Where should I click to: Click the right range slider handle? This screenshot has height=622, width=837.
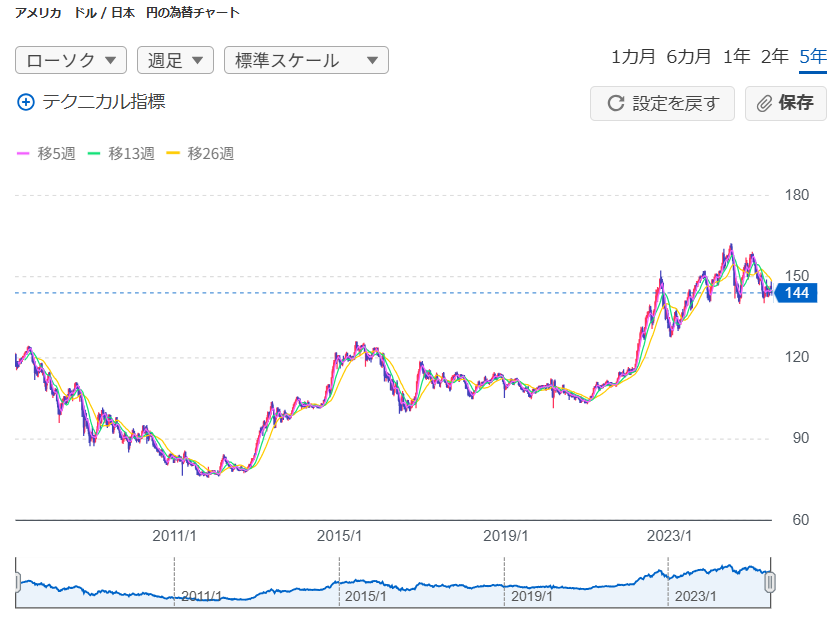[769, 583]
